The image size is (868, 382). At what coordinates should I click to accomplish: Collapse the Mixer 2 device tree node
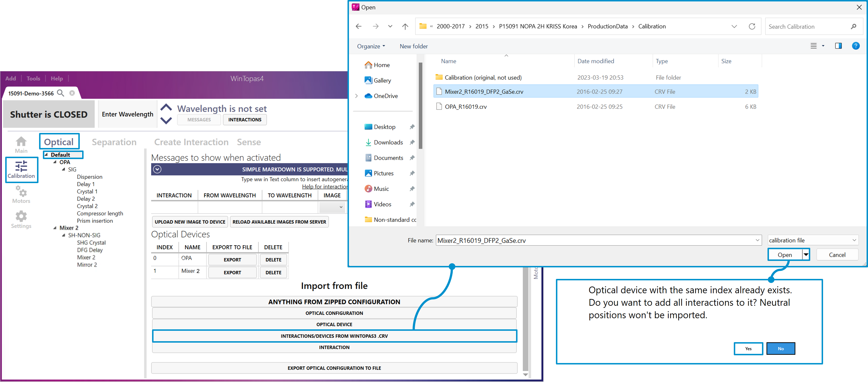[x=55, y=228]
